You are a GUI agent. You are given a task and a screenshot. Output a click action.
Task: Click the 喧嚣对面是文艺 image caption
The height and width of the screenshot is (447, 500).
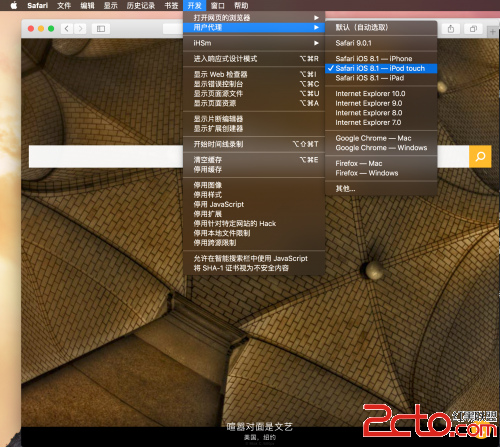pyautogui.click(x=259, y=427)
